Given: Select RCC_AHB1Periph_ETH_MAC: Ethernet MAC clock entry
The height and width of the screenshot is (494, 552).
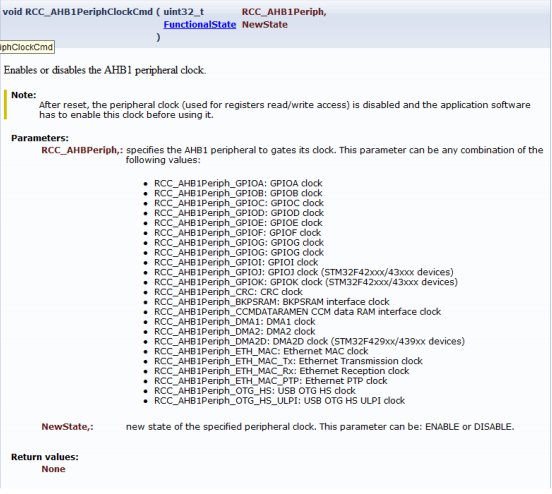Looking at the screenshot, I should click(261, 351).
